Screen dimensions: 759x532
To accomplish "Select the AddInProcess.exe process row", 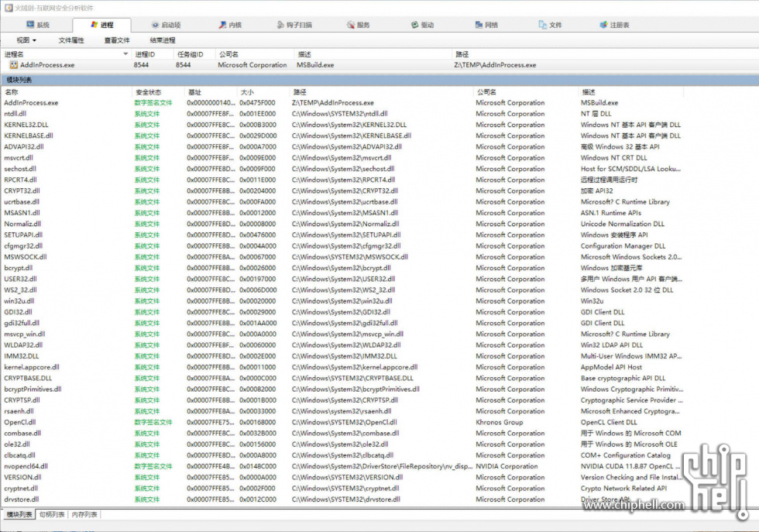I will (379, 65).
